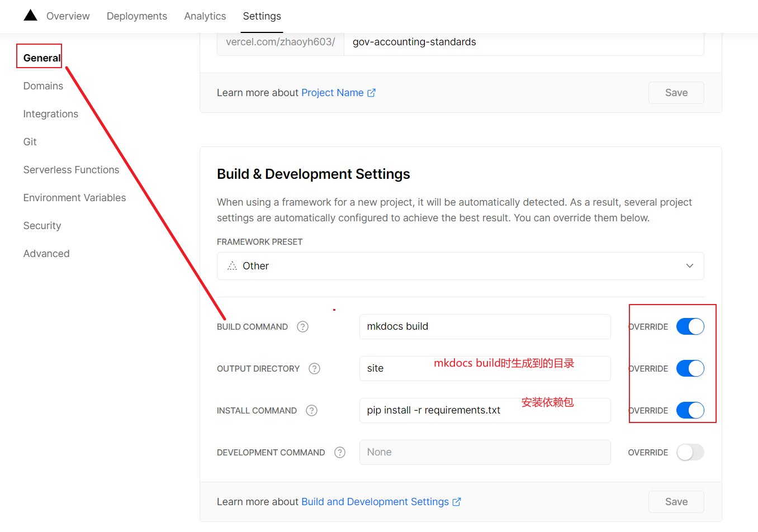Click the Vercel triangle logo
The width and height of the screenshot is (758, 532).
[x=30, y=16]
